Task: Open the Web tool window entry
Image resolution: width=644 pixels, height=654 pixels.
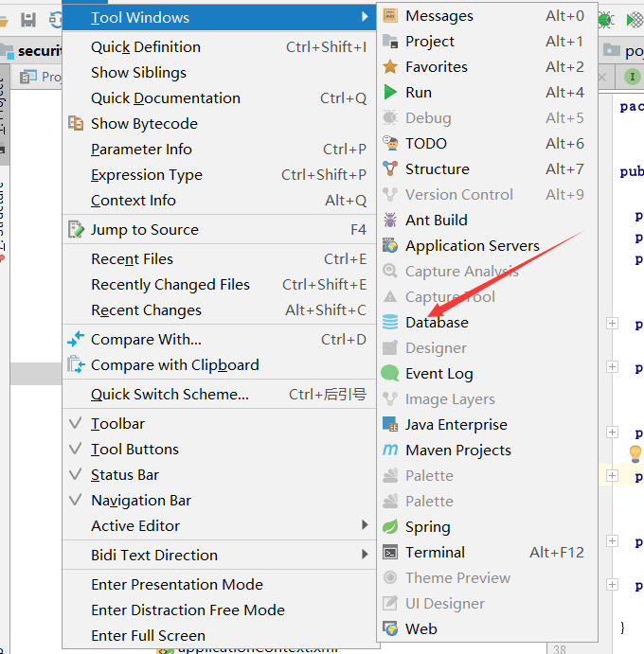Action: (487, 629)
